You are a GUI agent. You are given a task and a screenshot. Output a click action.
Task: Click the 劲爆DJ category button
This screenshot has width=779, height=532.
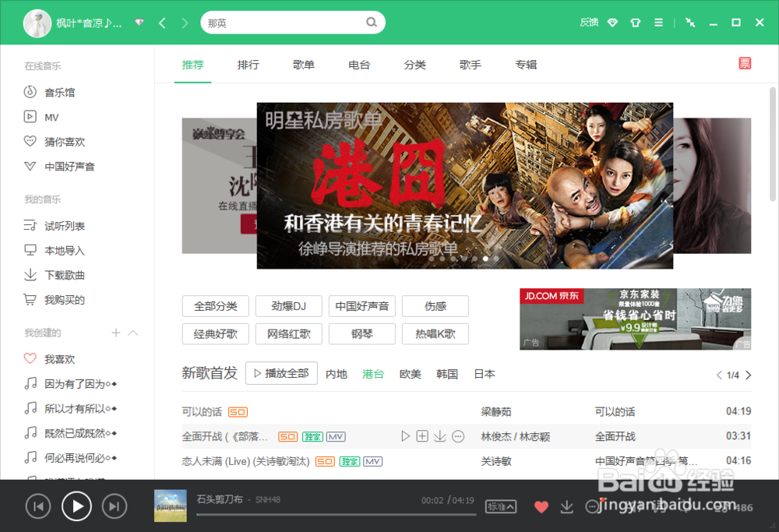pyautogui.click(x=289, y=306)
